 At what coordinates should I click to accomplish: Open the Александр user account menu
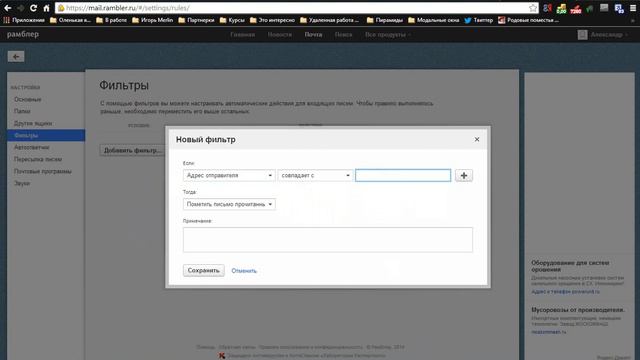click(603, 35)
